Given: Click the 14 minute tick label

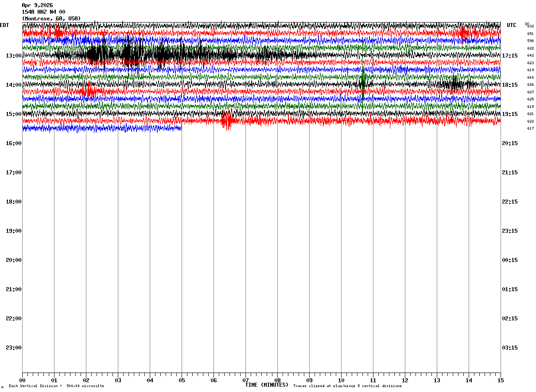Looking at the screenshot, I should [469, 380].
